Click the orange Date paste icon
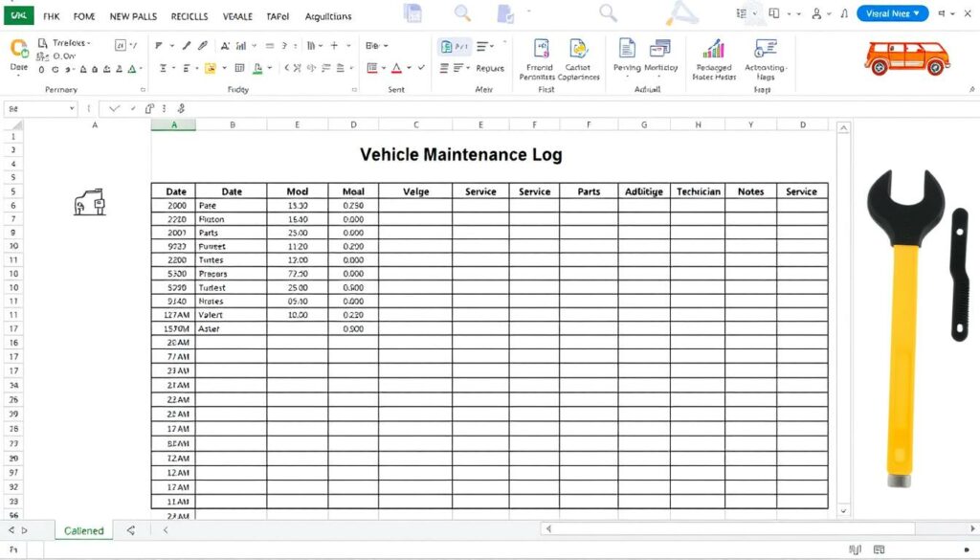 [19, 48]
